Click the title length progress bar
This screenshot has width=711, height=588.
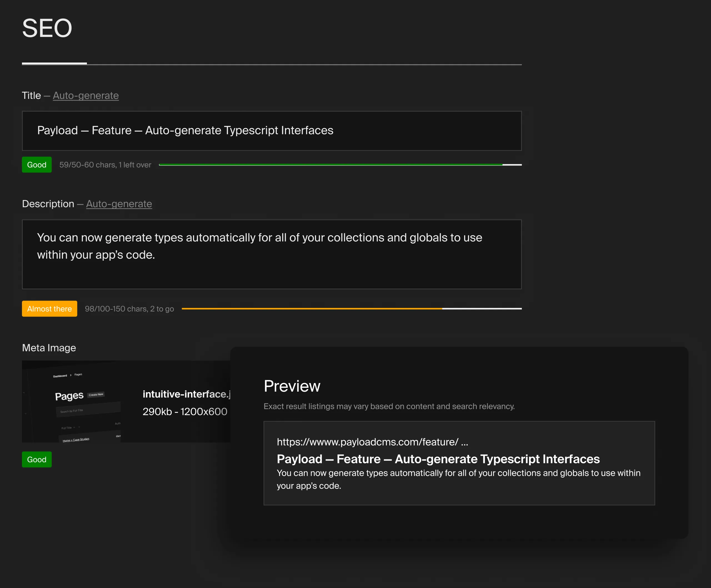pos(340,165)
